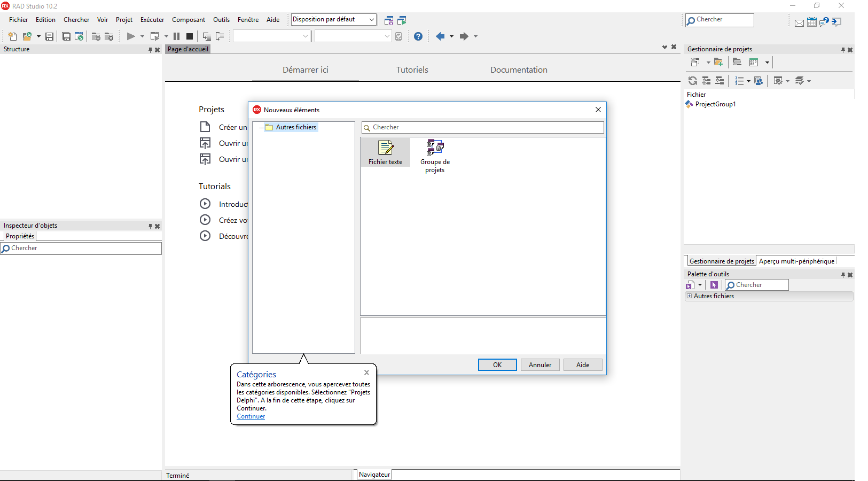Click the Run without debugging icon
Screen dimensions: 868x481
(x=154, y=36)
